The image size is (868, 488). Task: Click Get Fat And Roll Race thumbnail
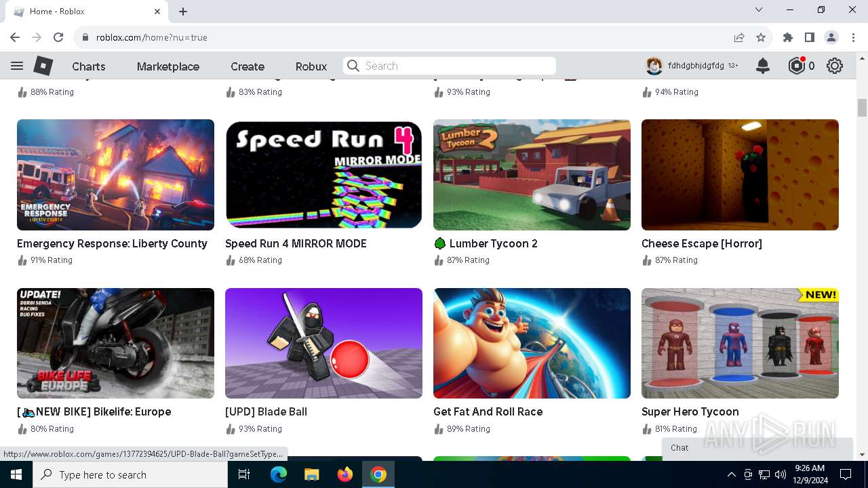coord(532,343)
